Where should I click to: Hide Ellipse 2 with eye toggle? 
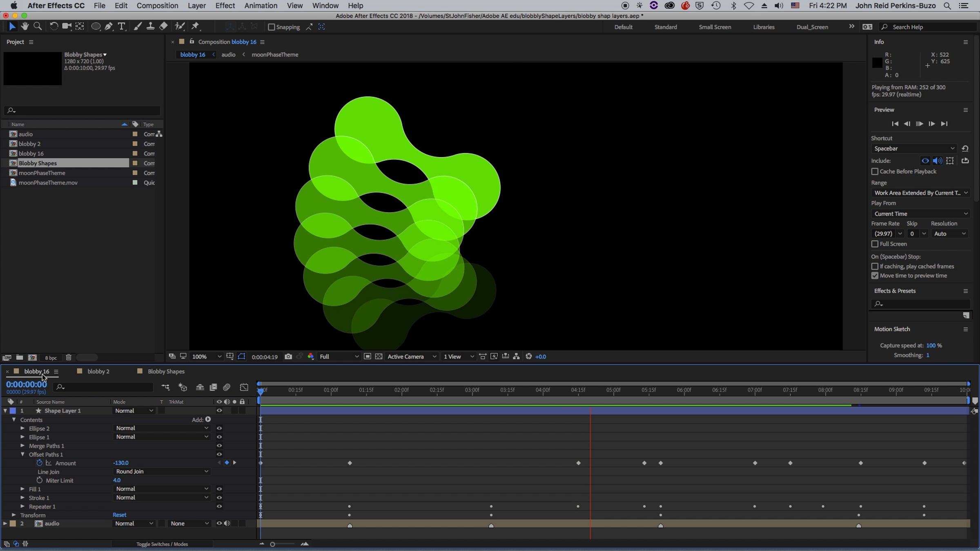[x=219, y=428]
